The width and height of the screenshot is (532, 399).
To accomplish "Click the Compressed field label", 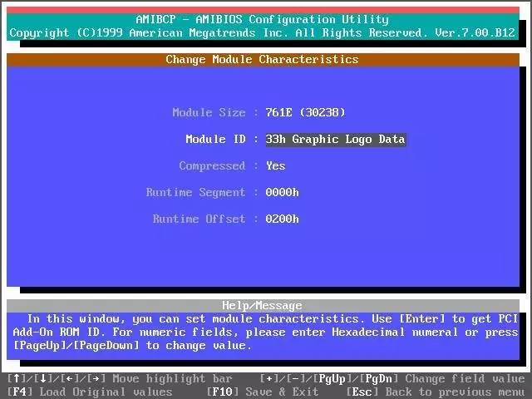I will [x=212, y=166].
